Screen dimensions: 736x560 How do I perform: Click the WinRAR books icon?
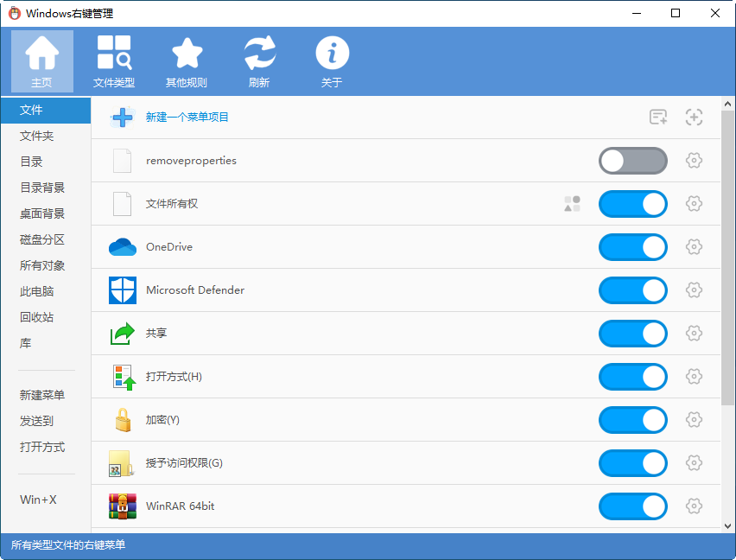point(123,506)
